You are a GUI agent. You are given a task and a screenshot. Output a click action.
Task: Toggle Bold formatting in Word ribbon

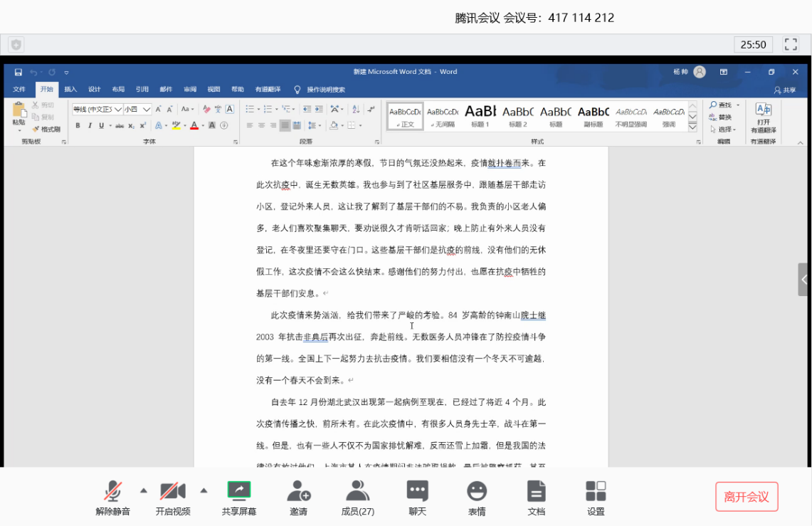click(78, 126)
